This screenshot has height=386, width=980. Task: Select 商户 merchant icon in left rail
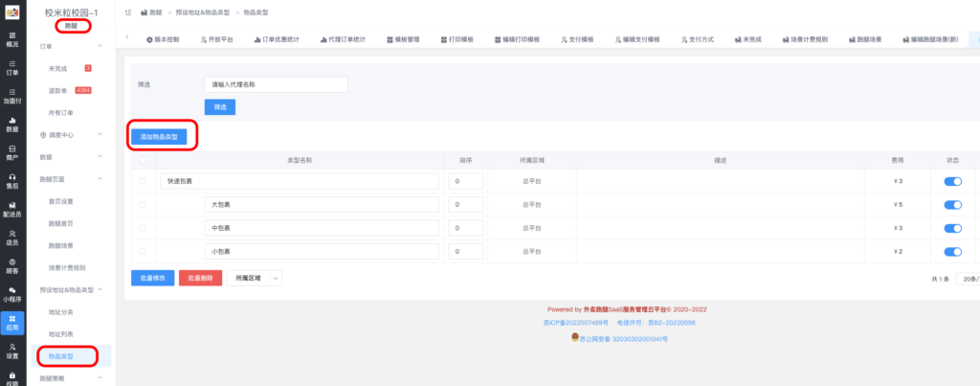[12, 152]
